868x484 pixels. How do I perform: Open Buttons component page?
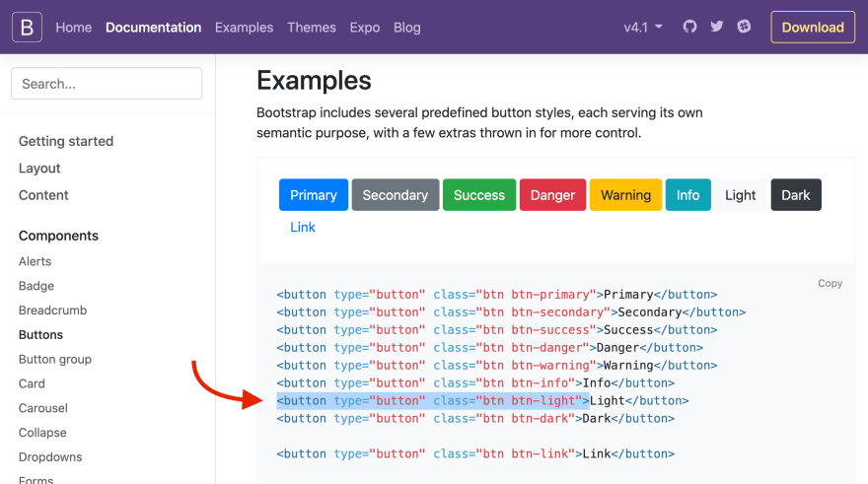(x=40, y=334)
